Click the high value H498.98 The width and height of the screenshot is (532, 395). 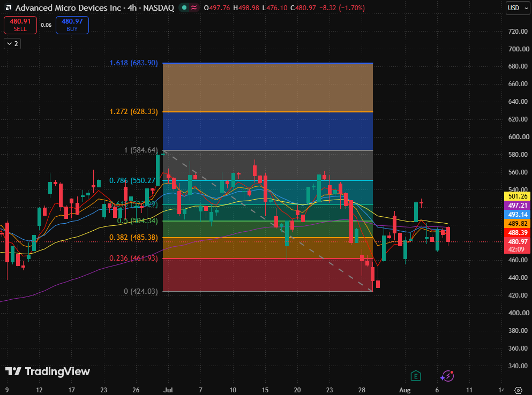coord(246,8)
